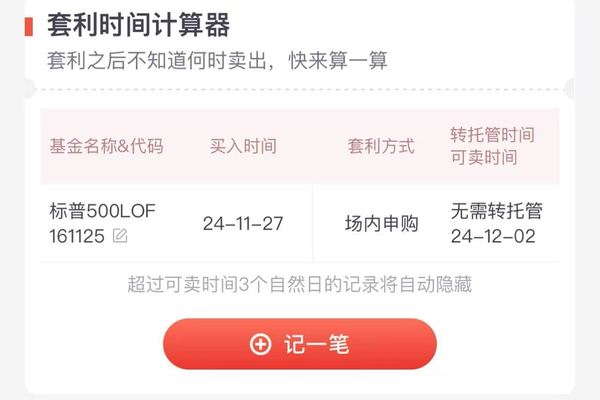Click the 可卖时间 header label
Screen dimensions: 600x400
[x=484, y=157]
